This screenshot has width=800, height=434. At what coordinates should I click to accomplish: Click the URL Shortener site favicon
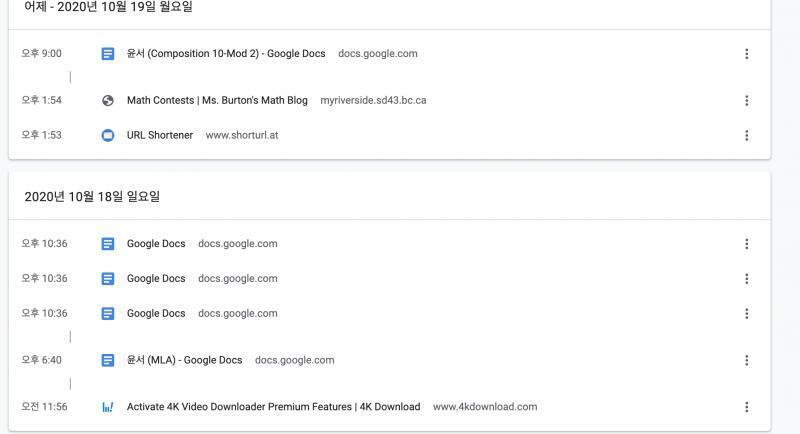(108, 135)
